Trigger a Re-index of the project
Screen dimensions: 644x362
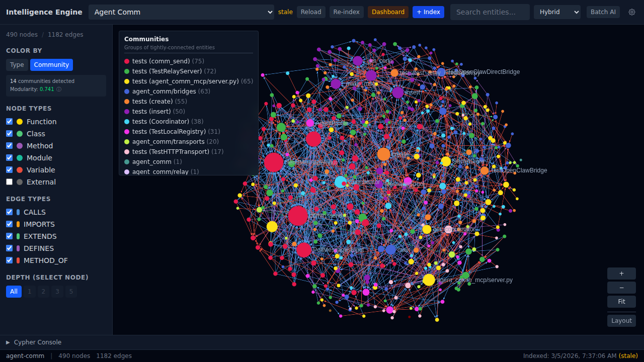point(346,12)
